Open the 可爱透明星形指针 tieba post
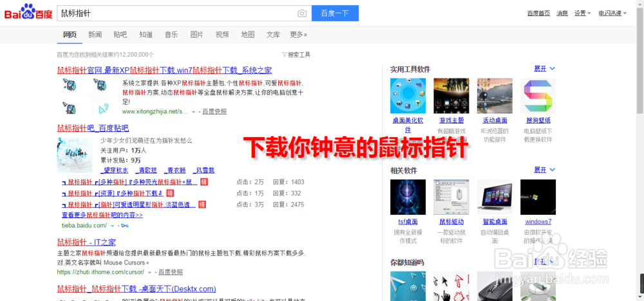644x301 pixels. (x=129, y=205)
